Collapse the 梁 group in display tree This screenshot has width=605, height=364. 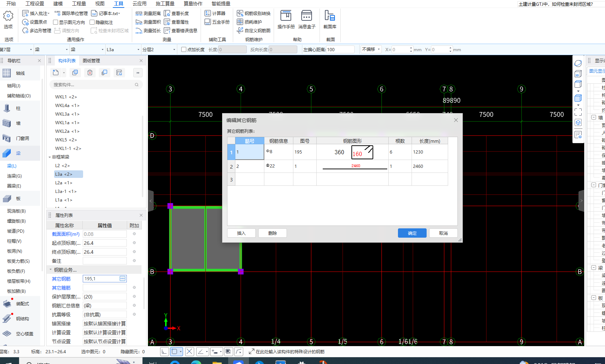point(594,268)
